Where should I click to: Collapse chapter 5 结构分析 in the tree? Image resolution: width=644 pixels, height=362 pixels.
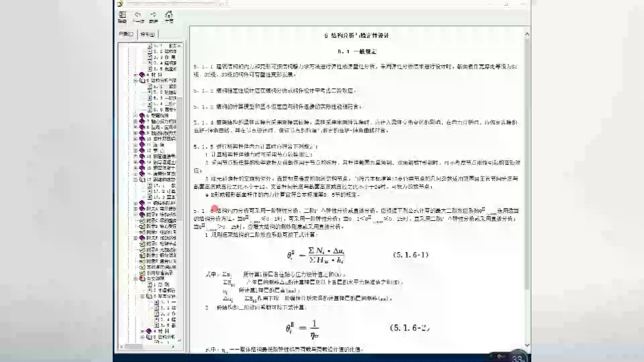136,81
